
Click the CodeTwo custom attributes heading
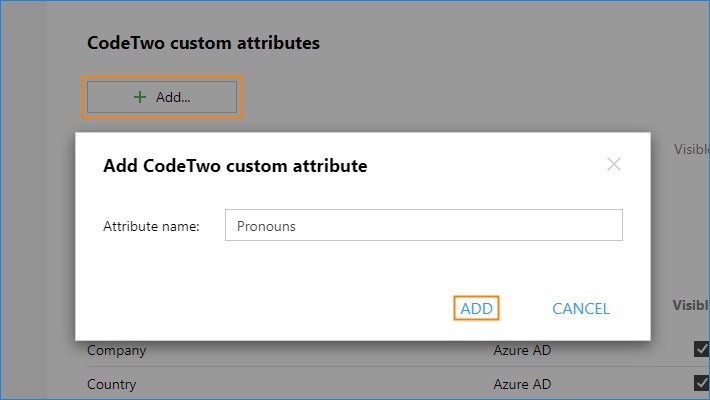pos(203,43)
